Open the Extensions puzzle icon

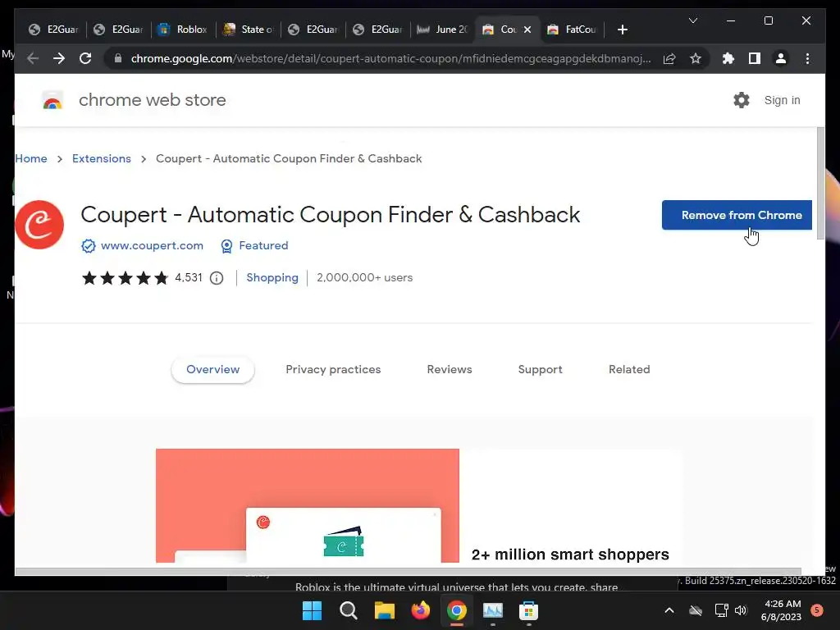click(728, 58)
